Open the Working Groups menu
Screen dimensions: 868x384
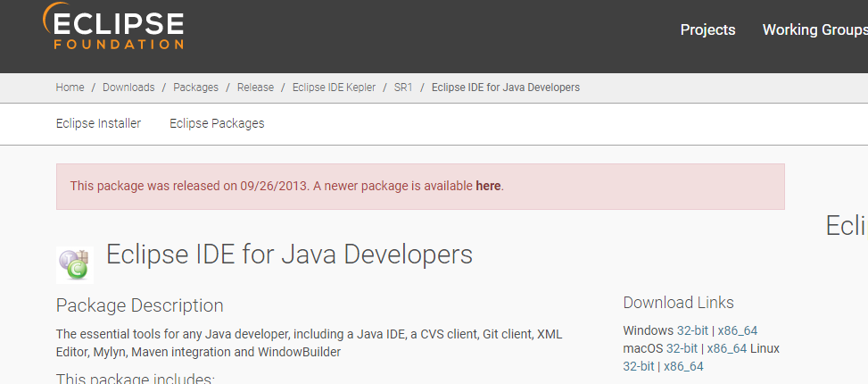pos(814,29)
